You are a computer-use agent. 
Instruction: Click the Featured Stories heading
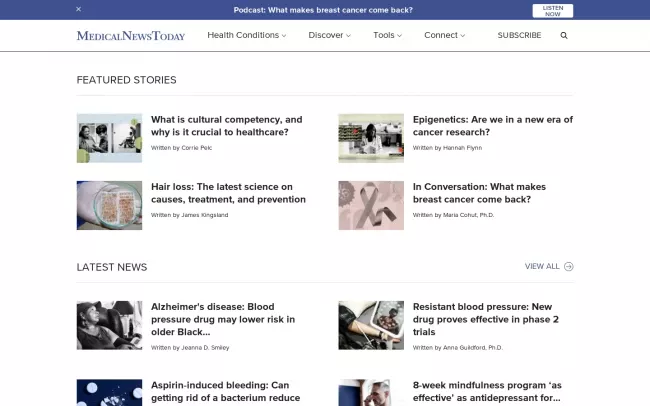(x=126, y=80)
